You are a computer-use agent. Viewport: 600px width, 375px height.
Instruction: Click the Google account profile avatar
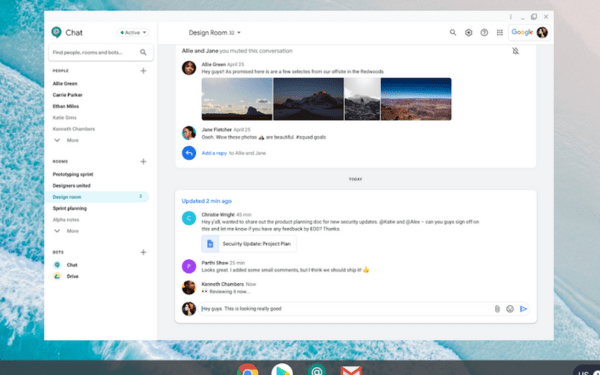tap(542, 33)
